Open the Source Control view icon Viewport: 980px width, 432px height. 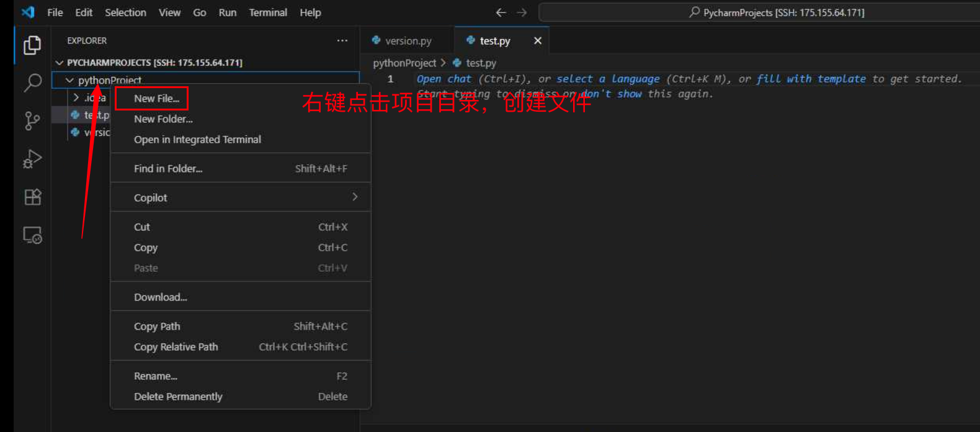point(32,120)
